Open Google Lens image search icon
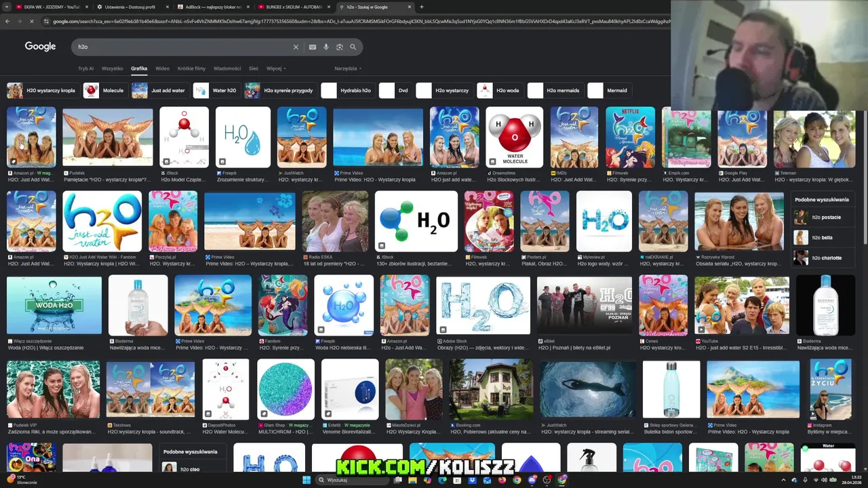This screenshot has width=868, height=488. (x=340, y=47)
